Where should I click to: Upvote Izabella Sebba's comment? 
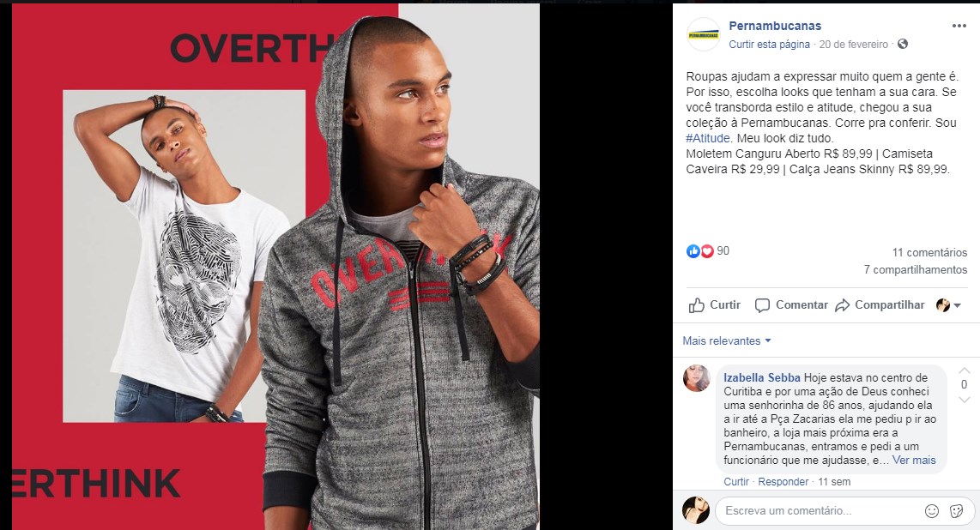click(x=965, y=370)
